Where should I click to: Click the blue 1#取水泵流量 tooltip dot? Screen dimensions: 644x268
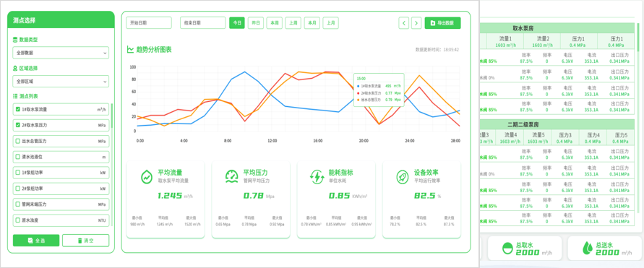[359, 86]
